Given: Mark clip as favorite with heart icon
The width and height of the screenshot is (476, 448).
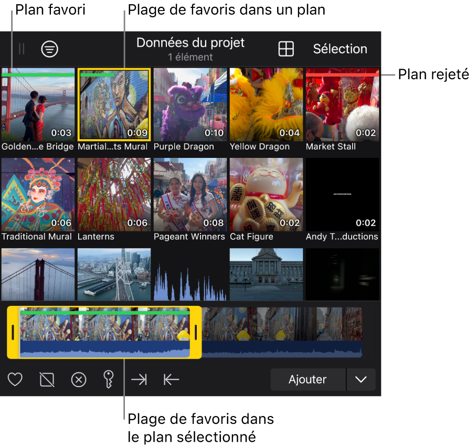Looking at the screenshot, I should (x=15, y=379).
